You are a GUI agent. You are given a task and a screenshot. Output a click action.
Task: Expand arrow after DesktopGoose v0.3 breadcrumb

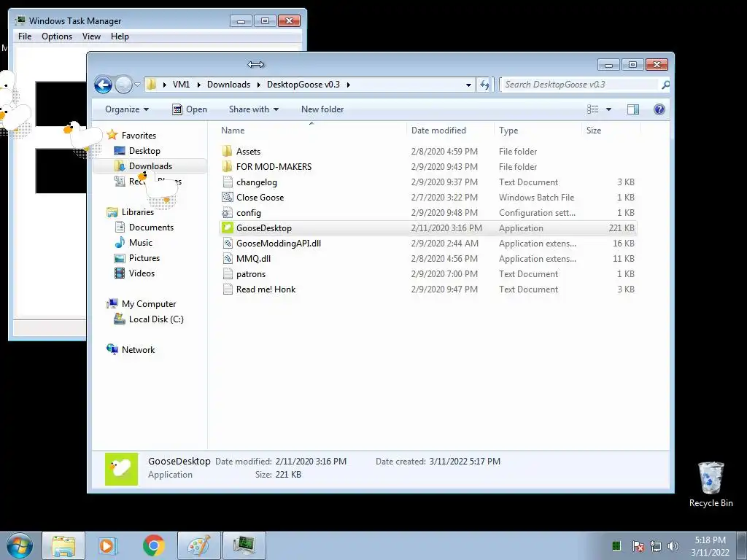348,85
